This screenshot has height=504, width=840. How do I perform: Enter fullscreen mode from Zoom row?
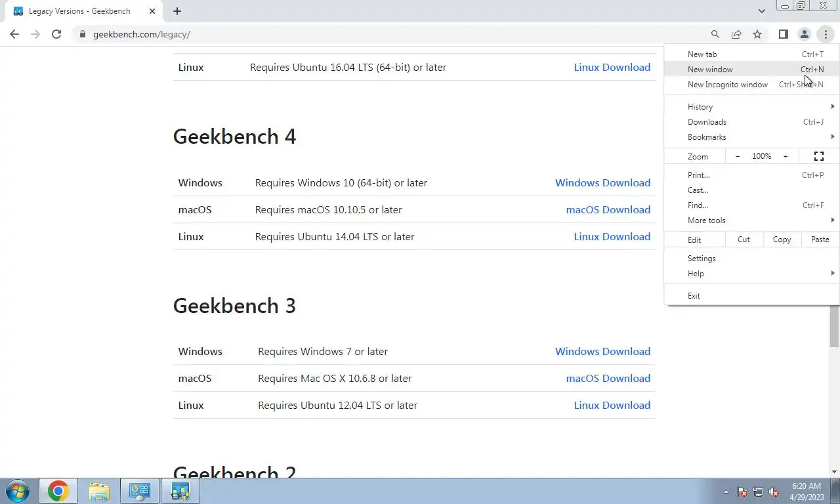819,156
